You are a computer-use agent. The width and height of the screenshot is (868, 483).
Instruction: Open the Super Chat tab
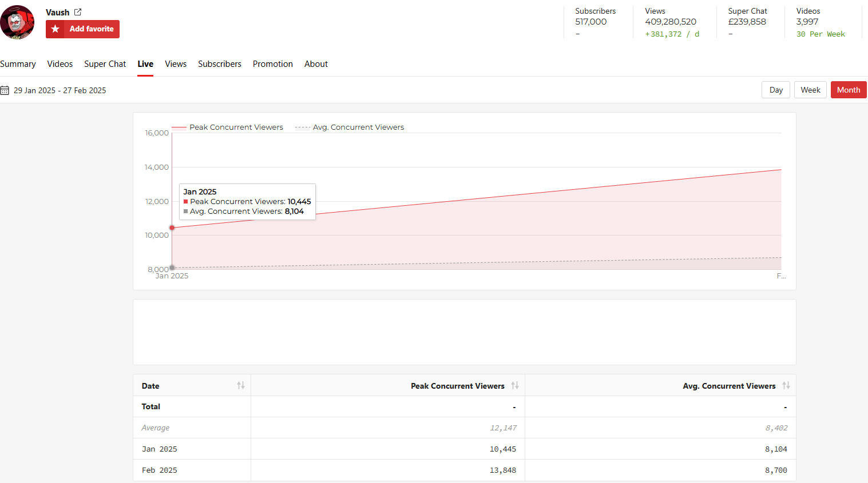[x=105, y=64]
